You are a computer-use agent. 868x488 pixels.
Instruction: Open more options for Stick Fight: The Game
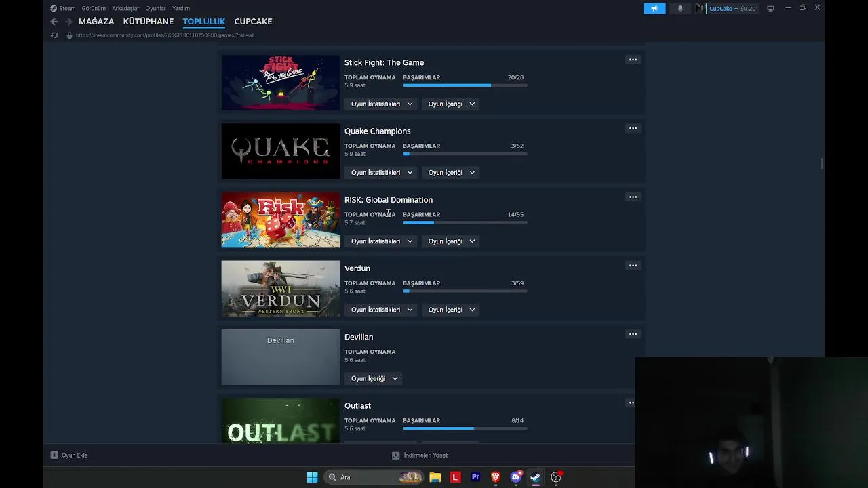(633, 60)
